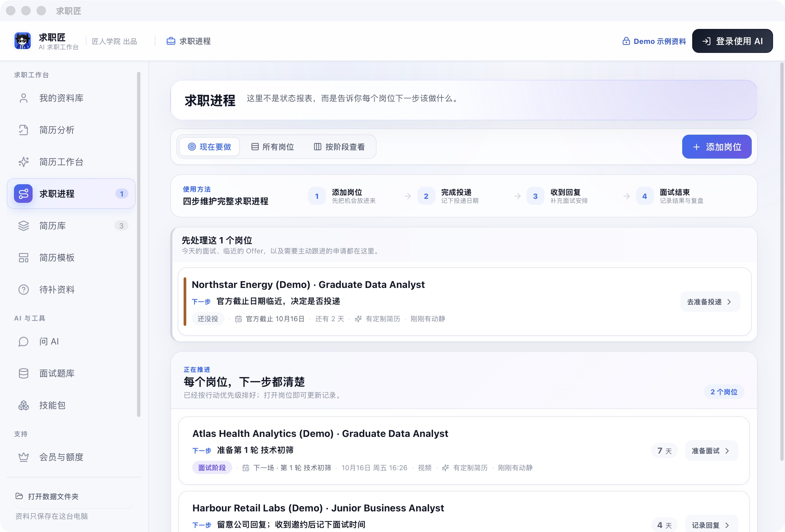Image resolution: width=785 pixels, height=532 pixels.
Task: Click the 7 天 badge on Atlas card
Action: [x=664, y=451]
